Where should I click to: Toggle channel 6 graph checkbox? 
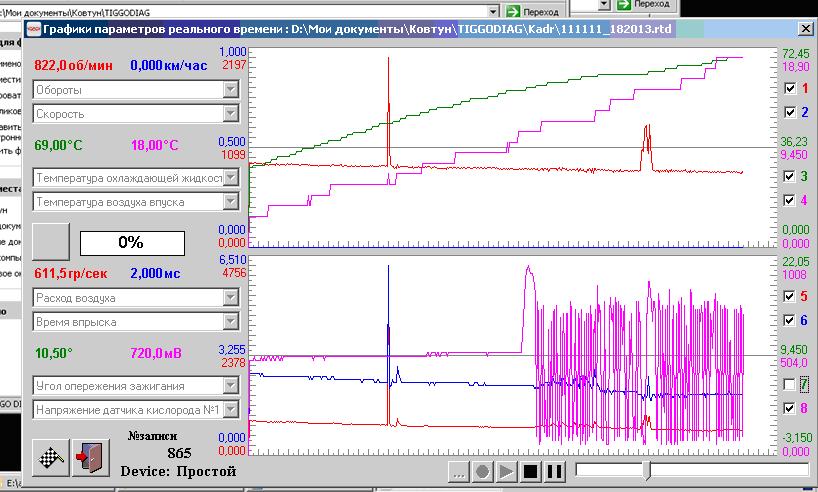pos(790,320)
